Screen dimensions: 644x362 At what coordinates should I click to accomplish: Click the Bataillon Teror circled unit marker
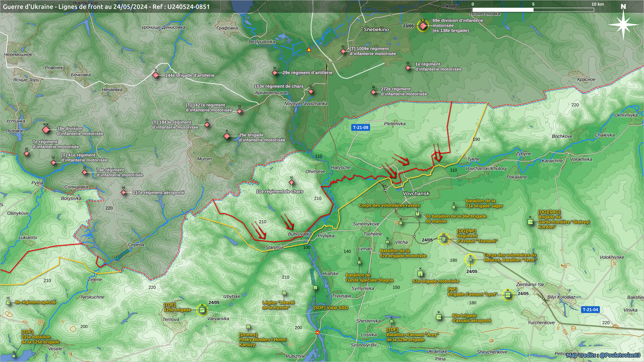[470, 259]
